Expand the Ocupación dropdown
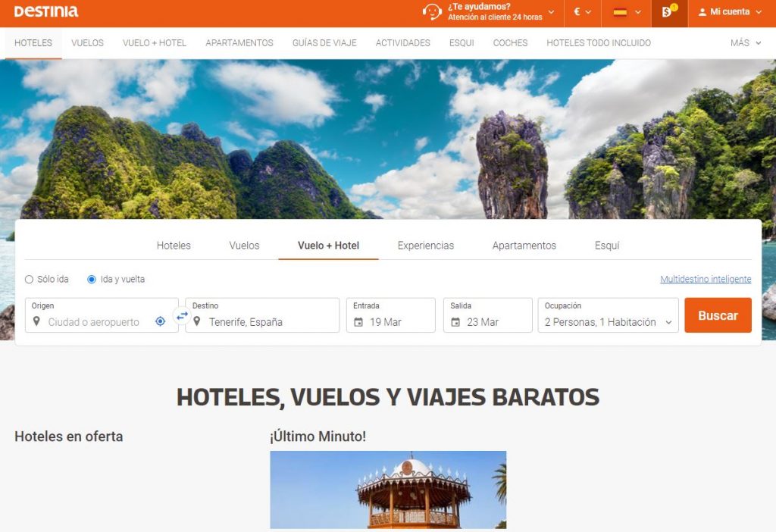Viewport: 776px width, 532px height. click(x=608, y=322)
